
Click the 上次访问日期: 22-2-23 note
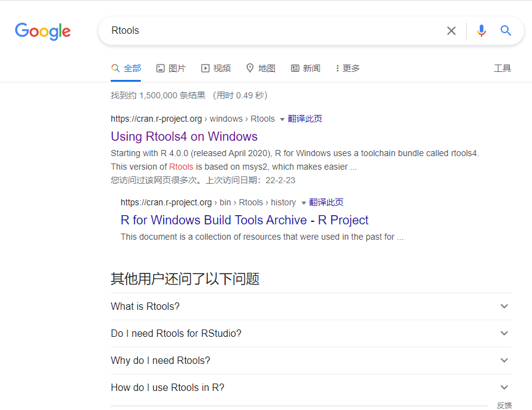250,180
